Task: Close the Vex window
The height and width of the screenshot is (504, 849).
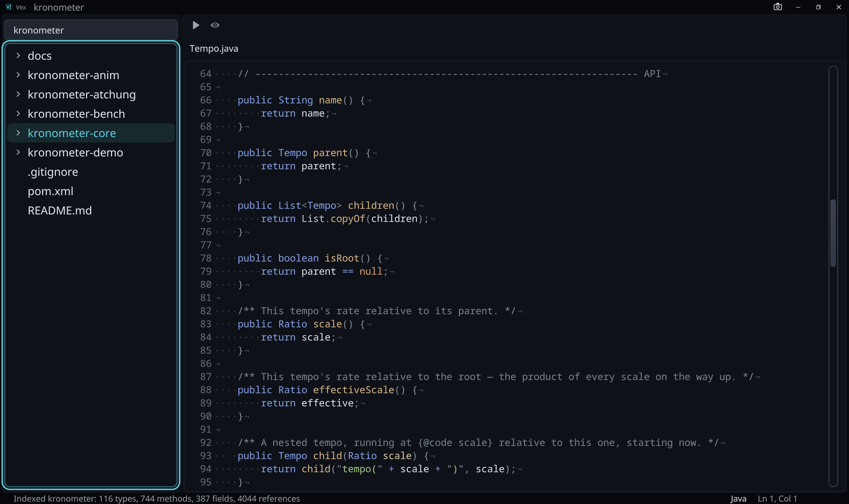Action: 839,7
